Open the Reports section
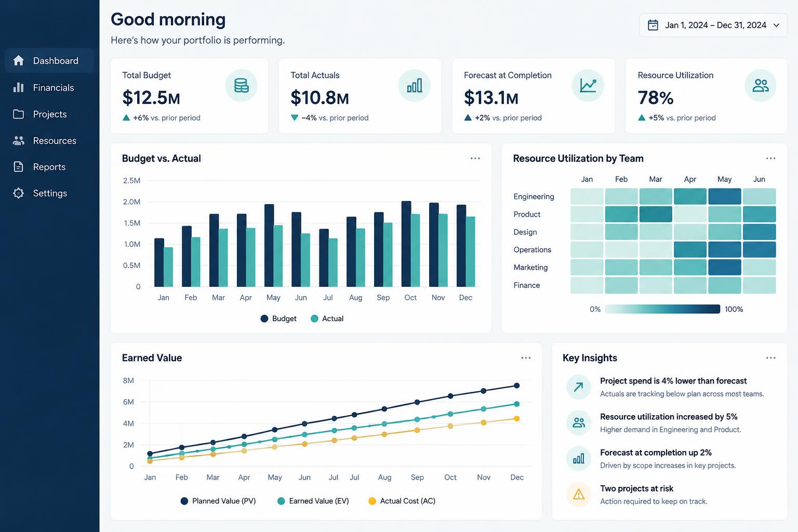This screenshot has width=798, height=532. point(49,167)
